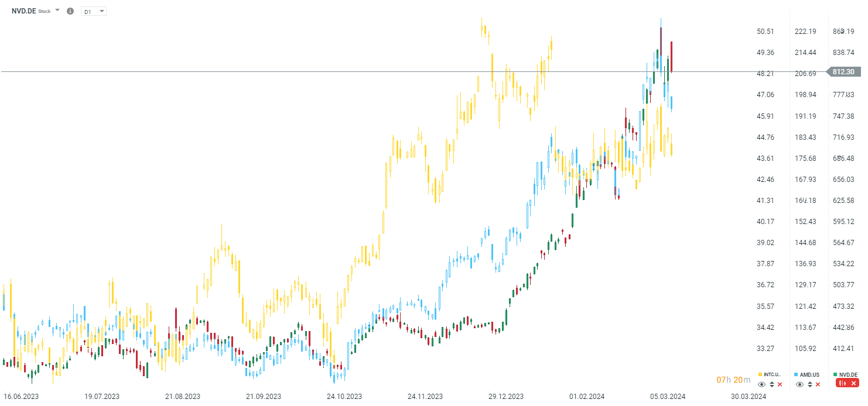Remove the INTC.US comparison with red X
868x406 pixels.
coord(780,384)
